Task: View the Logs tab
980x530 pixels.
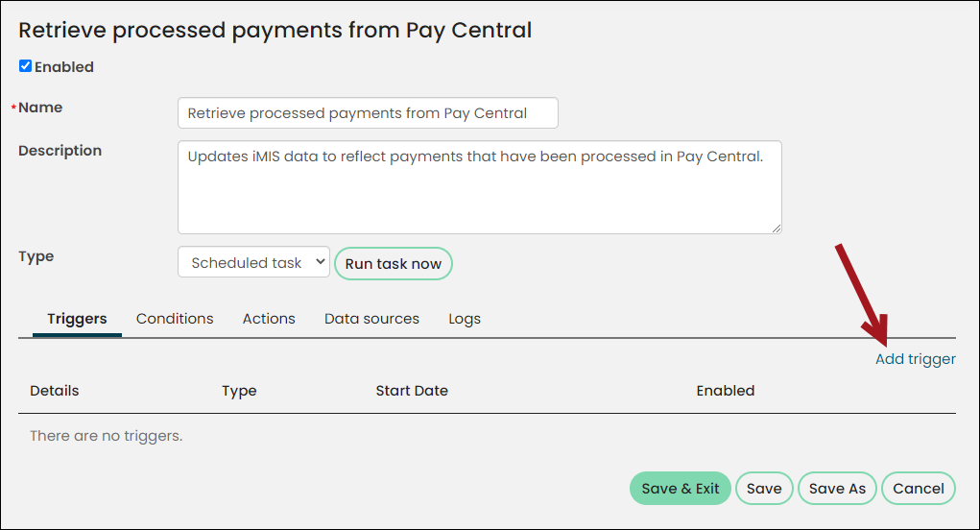Action: coord(465,319)
